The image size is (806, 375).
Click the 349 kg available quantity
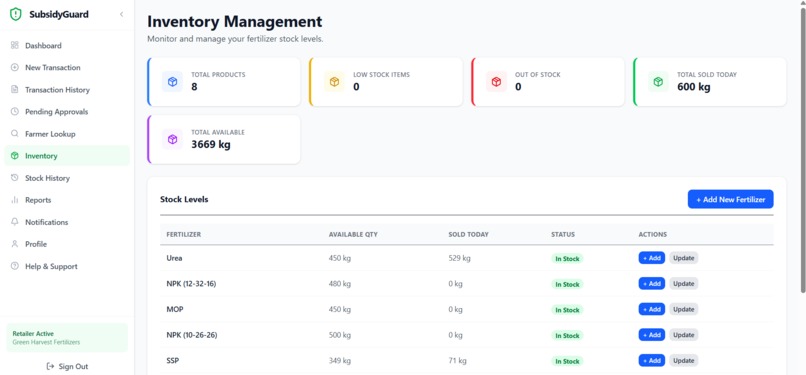(340, 361)
